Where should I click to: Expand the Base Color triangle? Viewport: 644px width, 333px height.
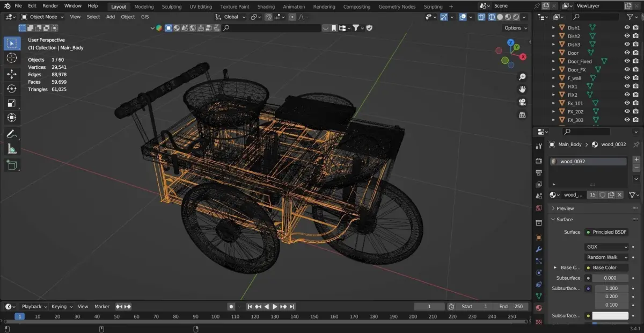click(x=555, y=267)
